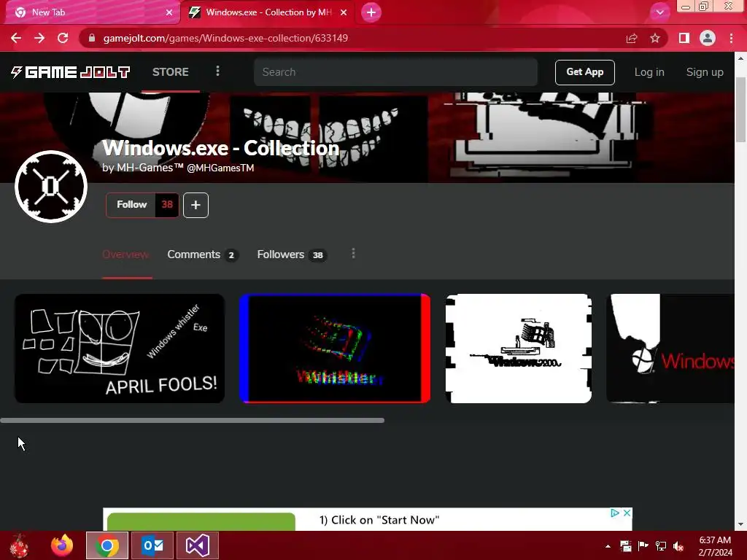Close the bottom advertisement
Screen dimensions: 747x560
[627, 513]
